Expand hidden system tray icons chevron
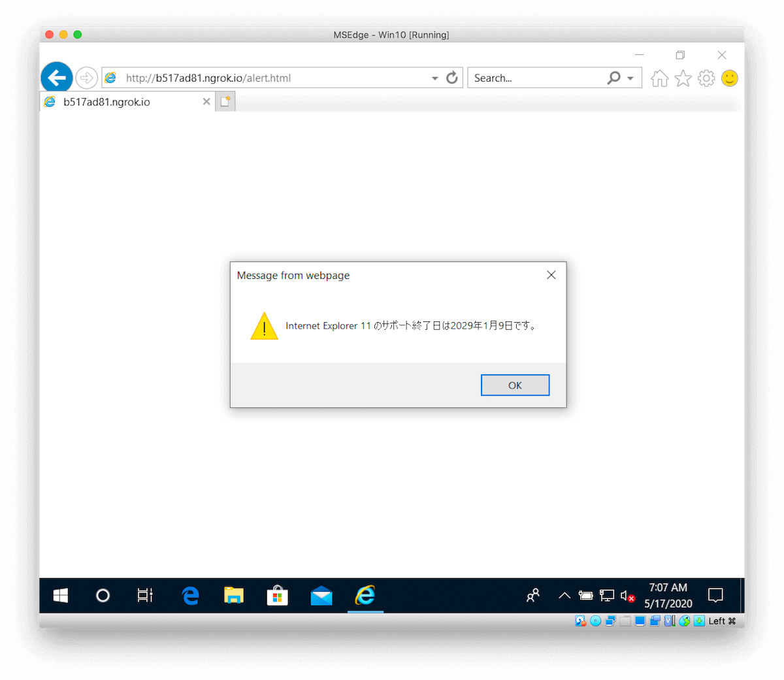 tap(564, 595)
